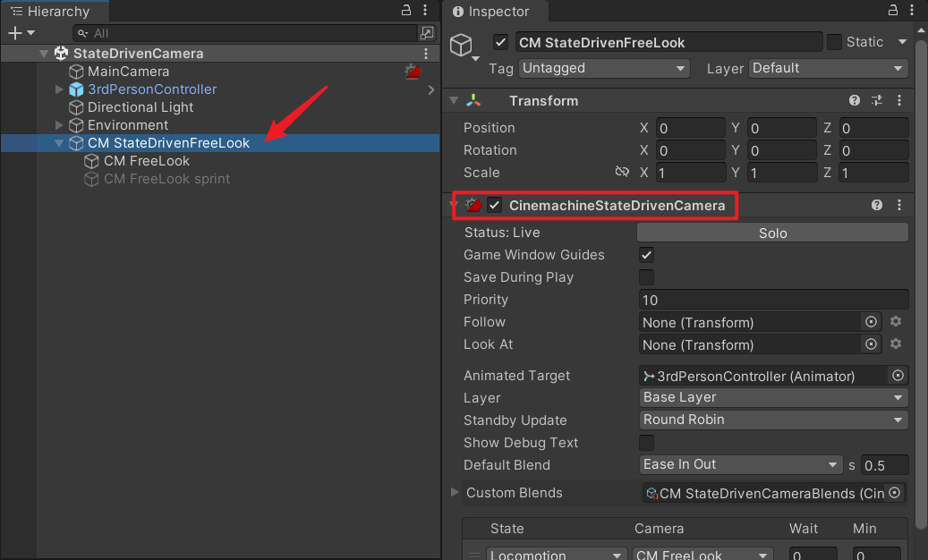
Task: Click the Rotation Y field
Action: point(782,150)
